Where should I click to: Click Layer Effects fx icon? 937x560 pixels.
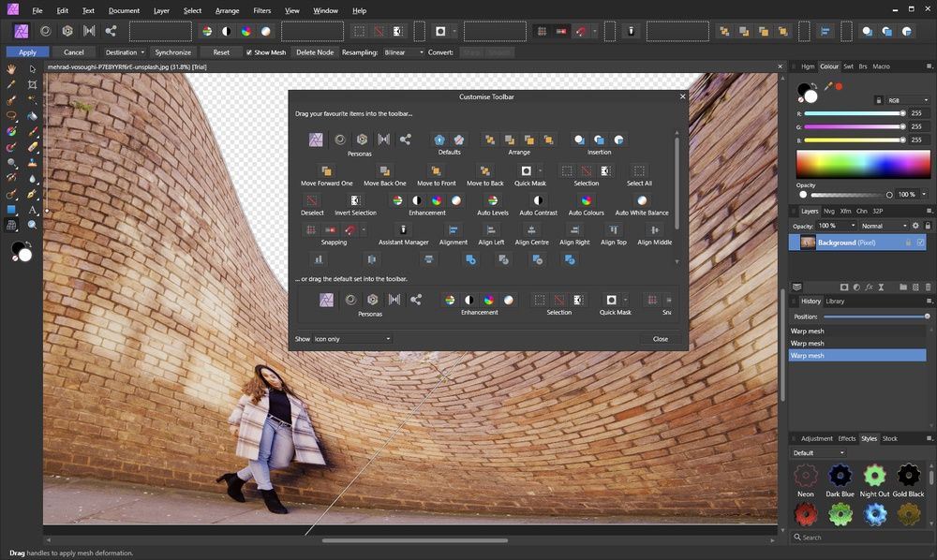click(x=869, y=287)
